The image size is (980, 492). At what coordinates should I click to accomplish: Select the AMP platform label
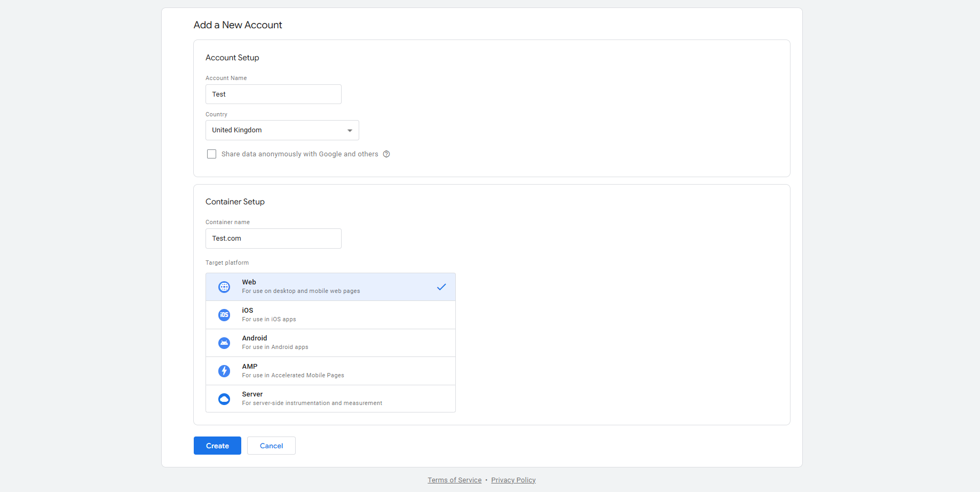[x=250, y=367]
